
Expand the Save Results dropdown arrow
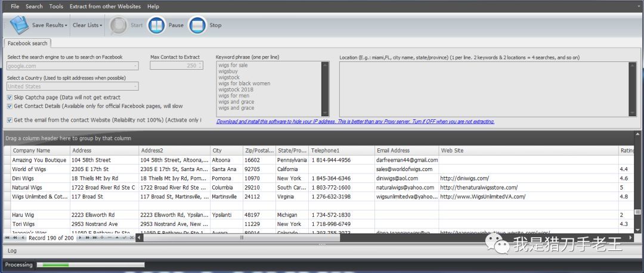66,26
